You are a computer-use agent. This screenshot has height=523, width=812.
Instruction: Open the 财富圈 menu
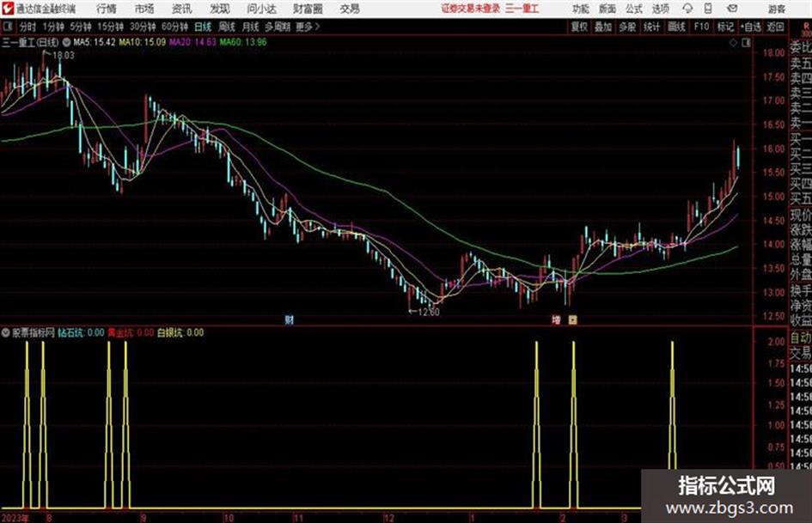click(x=308, y=9)
